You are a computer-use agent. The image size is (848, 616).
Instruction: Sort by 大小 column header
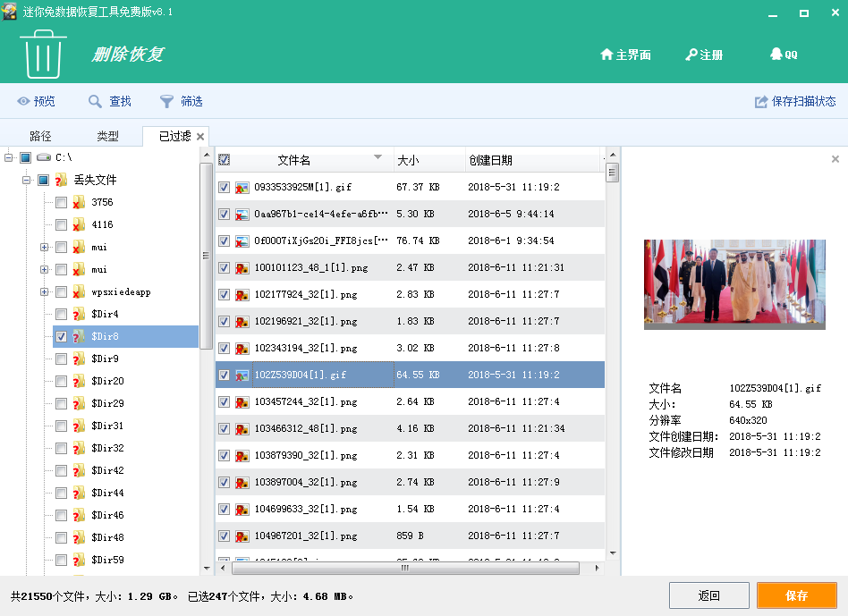429,160
